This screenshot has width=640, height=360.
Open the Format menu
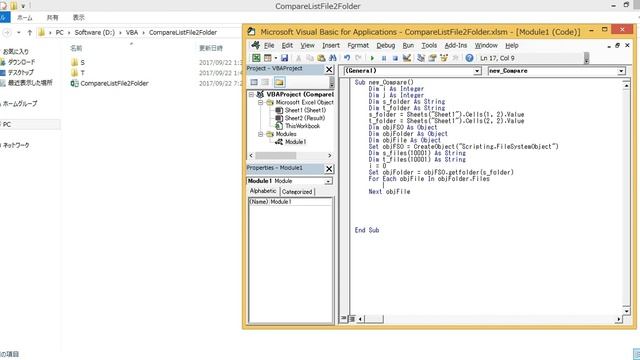pyautogui.click(x=358, y=45)
